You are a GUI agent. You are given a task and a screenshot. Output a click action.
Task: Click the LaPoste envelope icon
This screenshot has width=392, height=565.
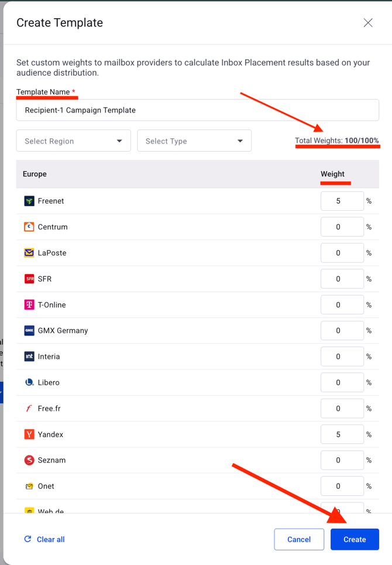pos(29,253)
